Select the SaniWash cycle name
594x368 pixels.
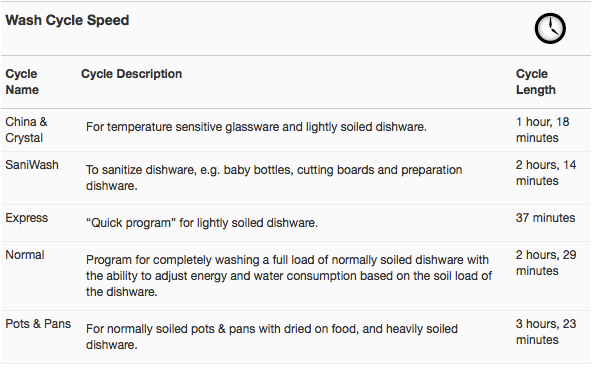(32, 165)
